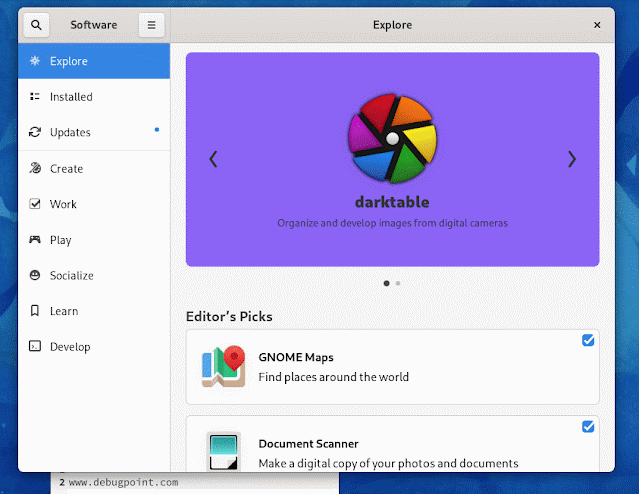Open the Socialize category
The height and width of the screenshot is (494, 639).
click(x=94, y=276)
